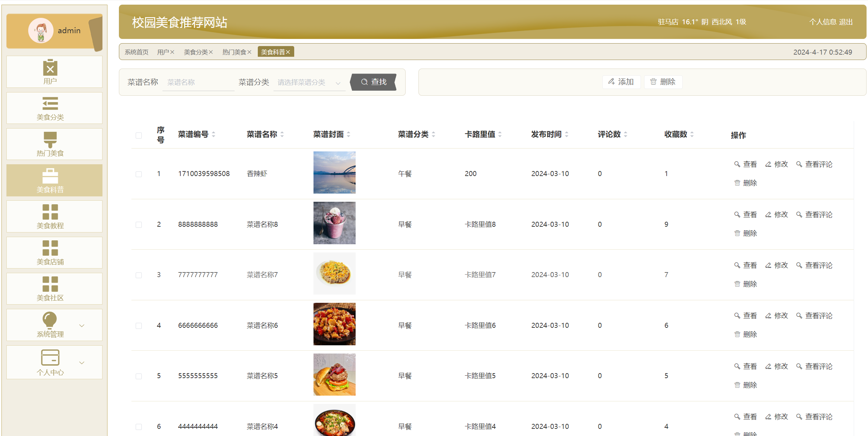Expand the 个人中心 menu chevron
868x436 pixels.
(82, 363)
